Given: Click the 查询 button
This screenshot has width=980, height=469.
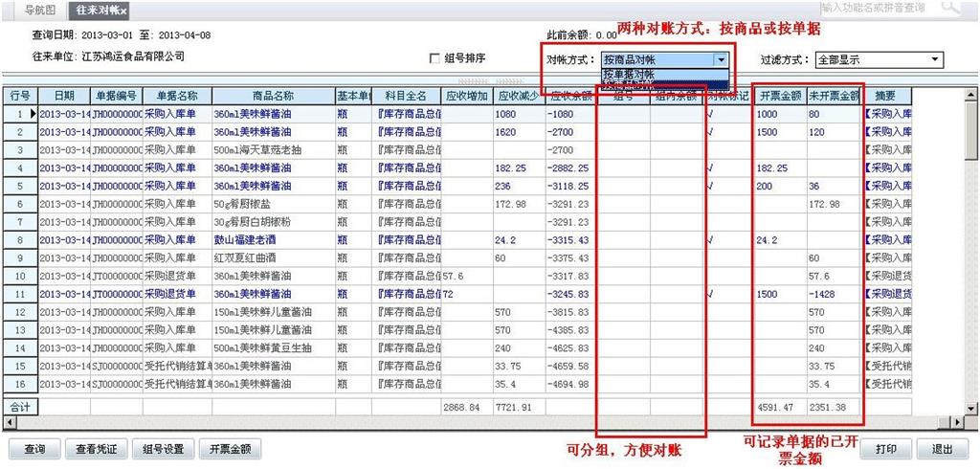Looking at the screenshot, I should coord(34,449).
